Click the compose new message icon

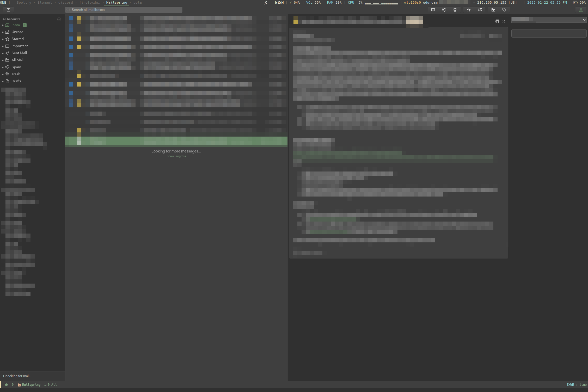(x=8, y=10)
